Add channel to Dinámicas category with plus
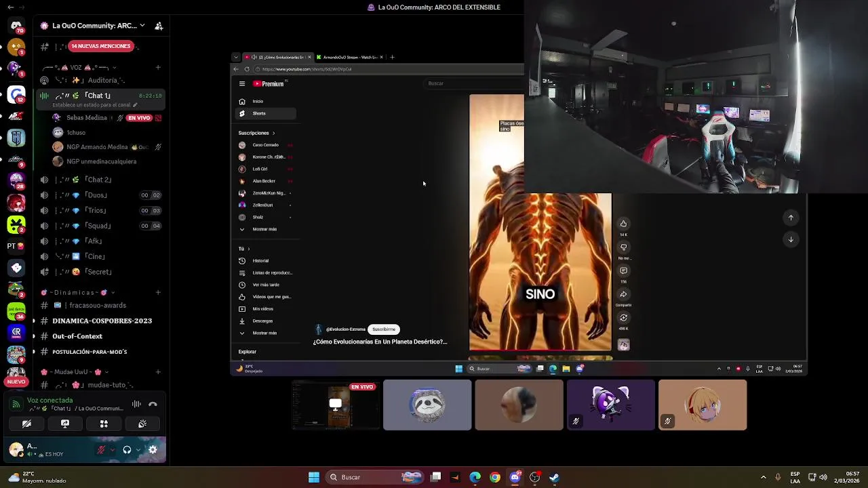The image size is (868, 488). coord(158,293)
